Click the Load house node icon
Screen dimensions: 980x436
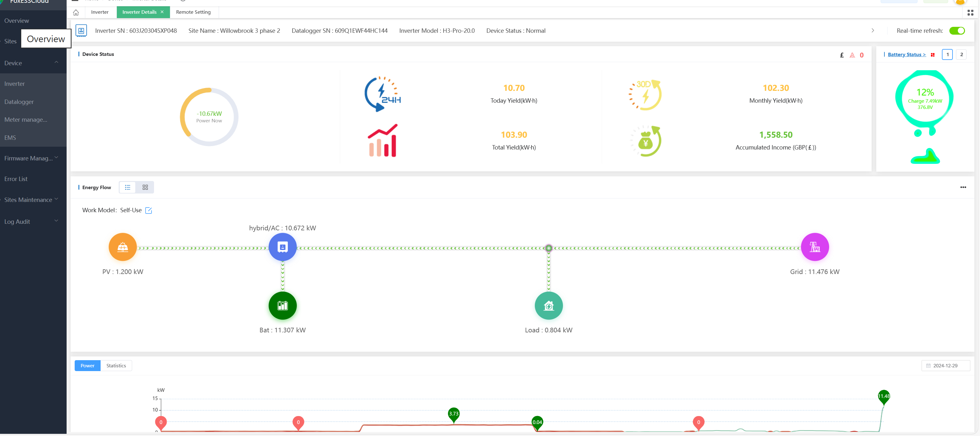(548, 306)
